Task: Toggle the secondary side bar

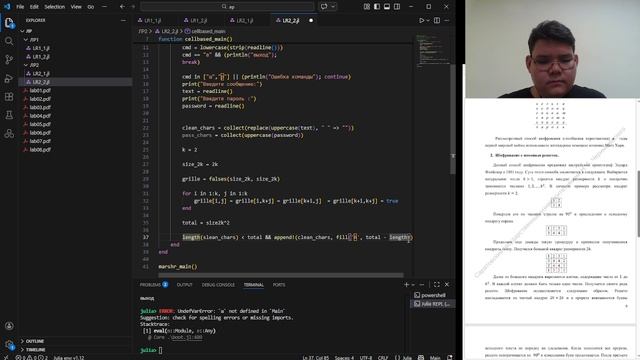Action: point(397,7)
